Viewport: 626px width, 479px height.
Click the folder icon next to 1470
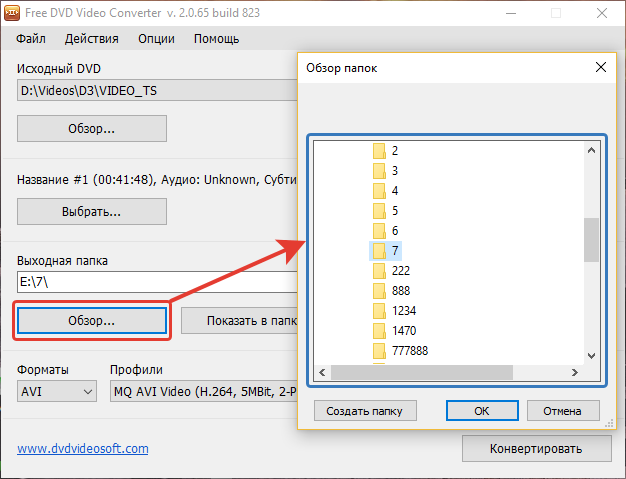pyautogui.click(x=379, y=331)
